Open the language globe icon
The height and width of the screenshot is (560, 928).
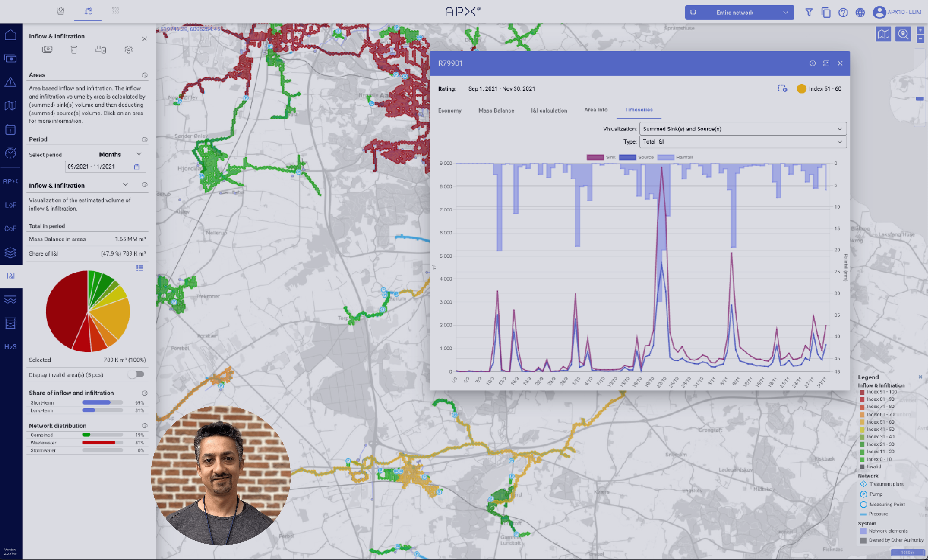(x=860, y=12)
